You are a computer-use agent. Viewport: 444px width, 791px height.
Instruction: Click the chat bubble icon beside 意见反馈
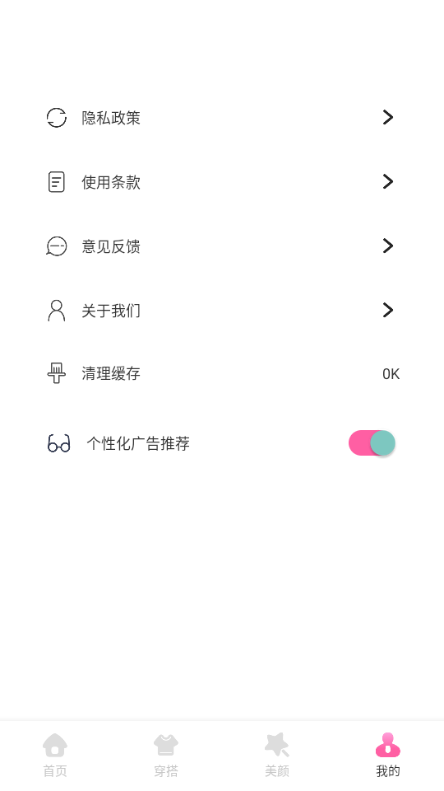[x=57, y=246]
